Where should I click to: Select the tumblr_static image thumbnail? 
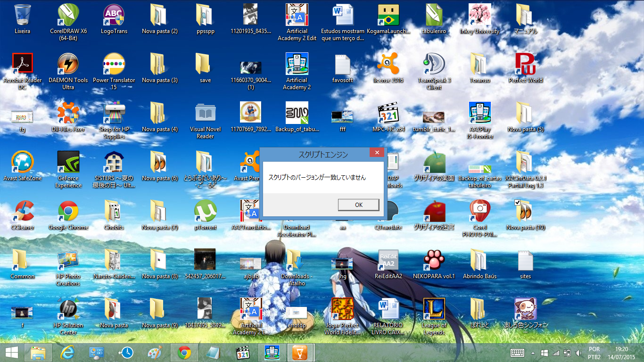pos(434,117)
